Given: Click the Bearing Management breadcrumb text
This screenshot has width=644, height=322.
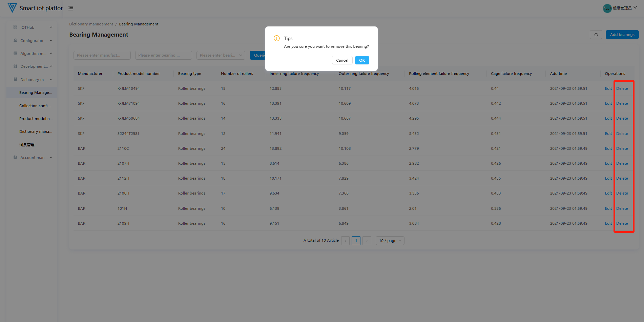Looking at the screenshot, I should click(139, 24).
